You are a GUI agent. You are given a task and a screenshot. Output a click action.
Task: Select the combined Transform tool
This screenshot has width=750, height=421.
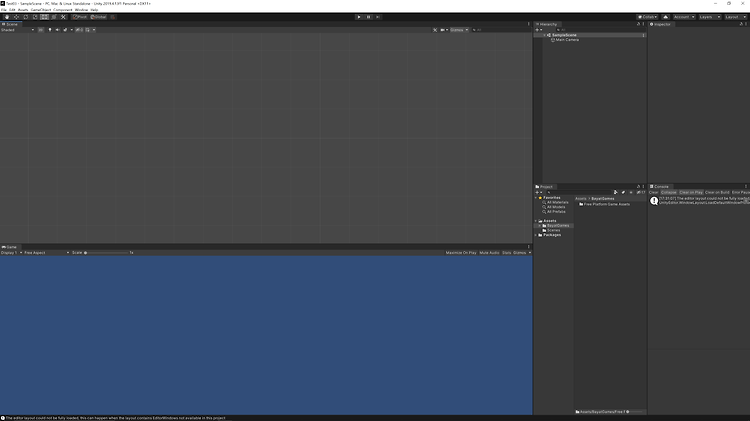point(54,17)
